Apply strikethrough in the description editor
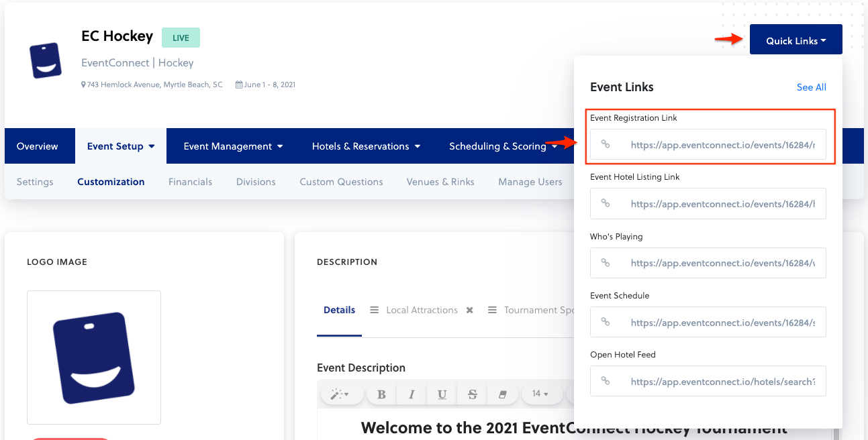The height and width of the screenshot is (440, 868). pyautogui.click(x=473, y=394)
